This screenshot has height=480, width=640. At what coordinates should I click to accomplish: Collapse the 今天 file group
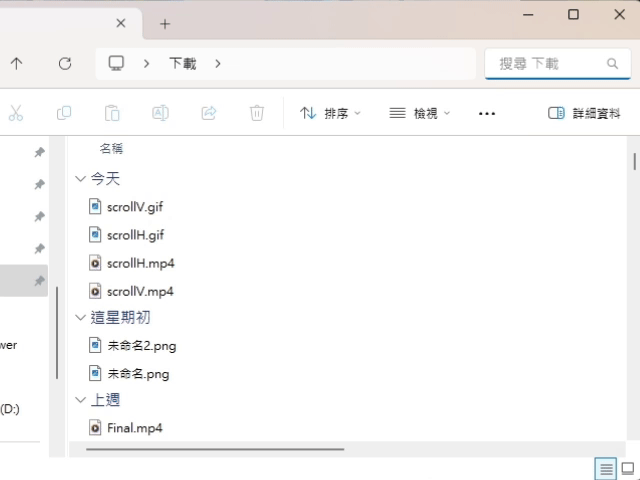81,179
